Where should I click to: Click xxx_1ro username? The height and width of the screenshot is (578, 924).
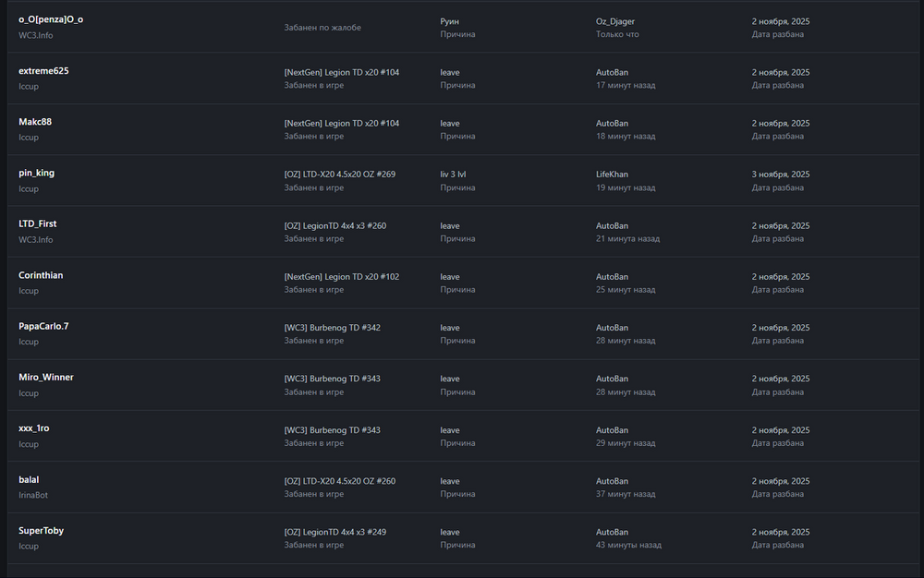tap(34, 428)
